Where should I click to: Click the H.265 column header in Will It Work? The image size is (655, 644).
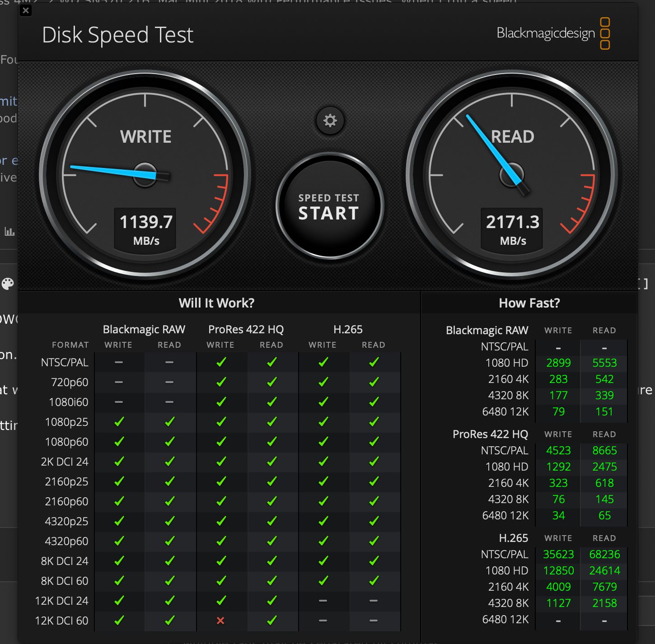coord(348,330)
